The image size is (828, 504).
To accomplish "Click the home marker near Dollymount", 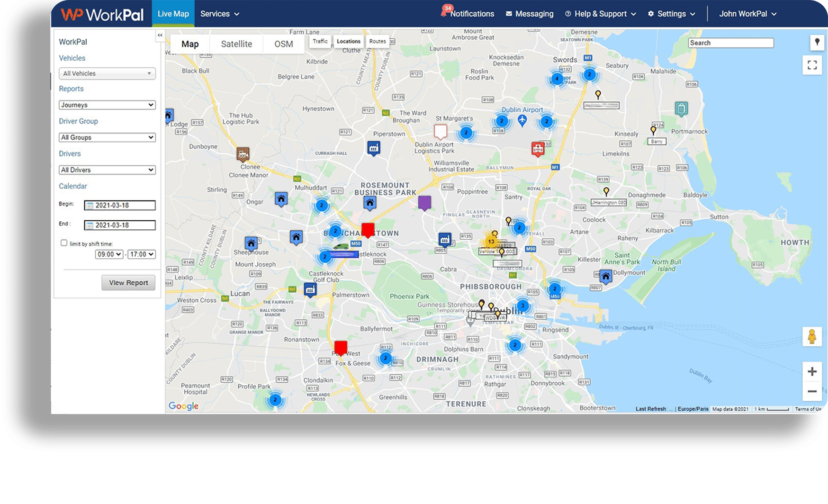I will click(x=605, y=276).
